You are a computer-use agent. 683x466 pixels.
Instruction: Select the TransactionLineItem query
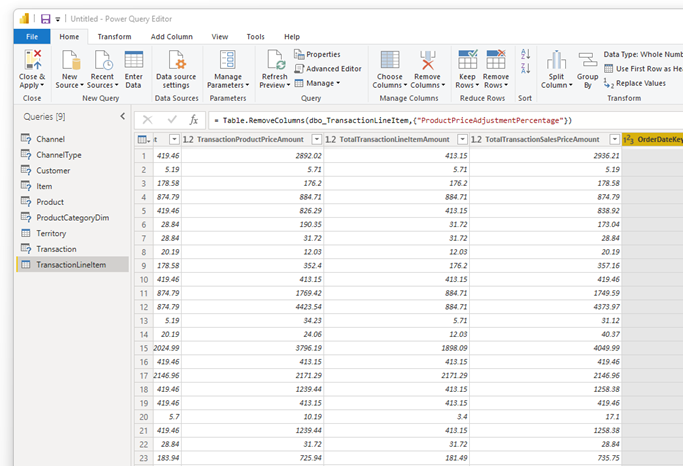(73, 264)
